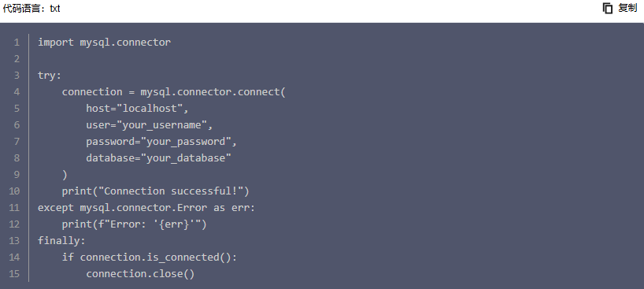
Task: Click line number 3 beside try
Action: pyautogui.click(x=17, y=76)
